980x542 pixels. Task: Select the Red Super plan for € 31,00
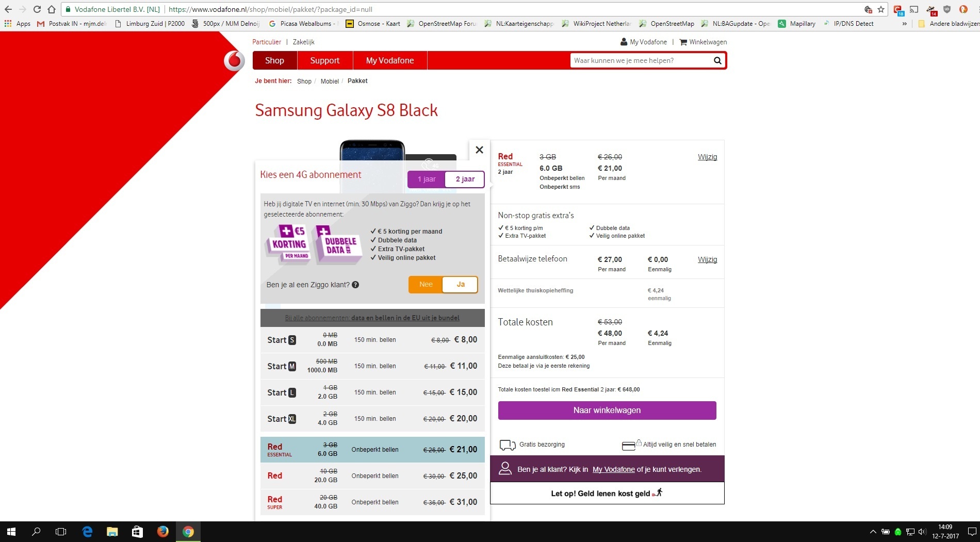(372, 502)
